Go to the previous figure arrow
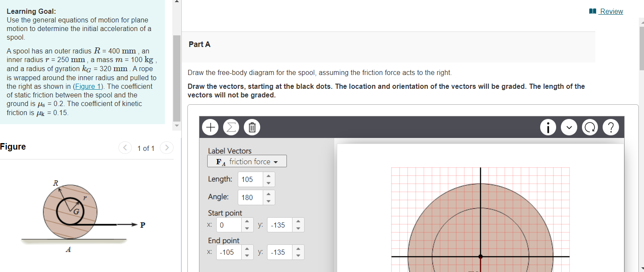The height and width of the screenshot is (272, 644). [124, 148]
